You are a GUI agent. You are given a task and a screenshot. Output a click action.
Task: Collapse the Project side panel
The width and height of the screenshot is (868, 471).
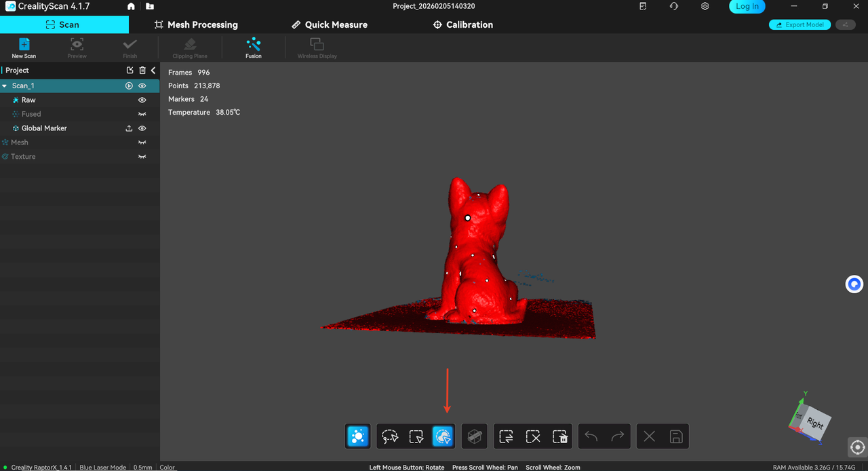tap(153, 71)
